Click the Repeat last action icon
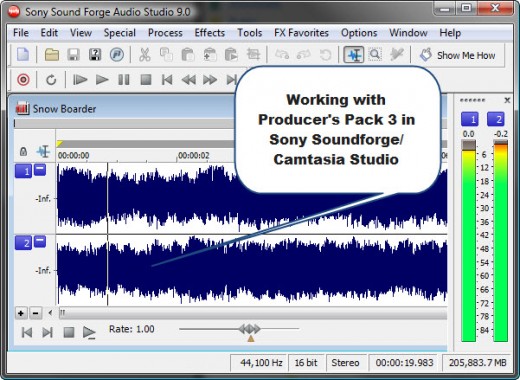 coord(325,54)
